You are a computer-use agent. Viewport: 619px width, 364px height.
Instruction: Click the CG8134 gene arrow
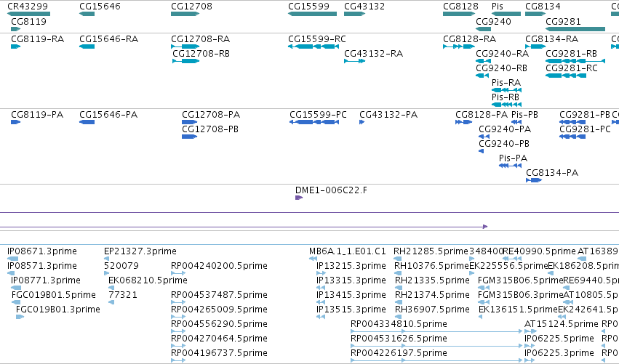coord(535,14)
